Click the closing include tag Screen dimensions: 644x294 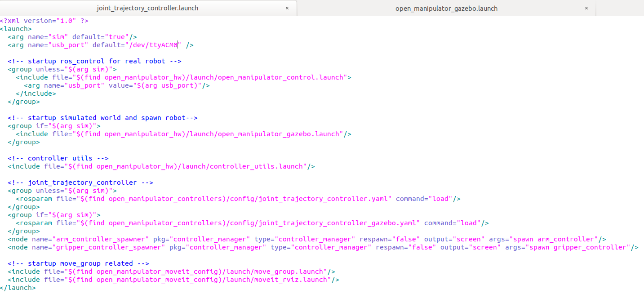36,94
